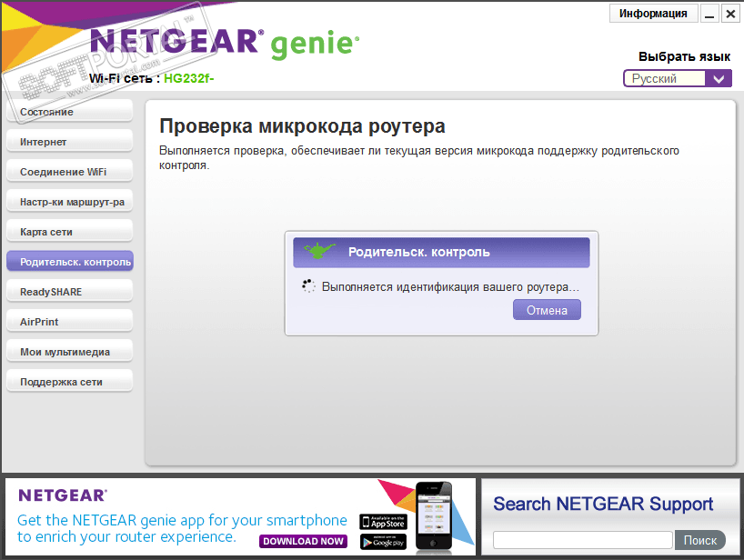Open the Google Play badge
Viewport: 744px width, 560px height.
point(383,542)
